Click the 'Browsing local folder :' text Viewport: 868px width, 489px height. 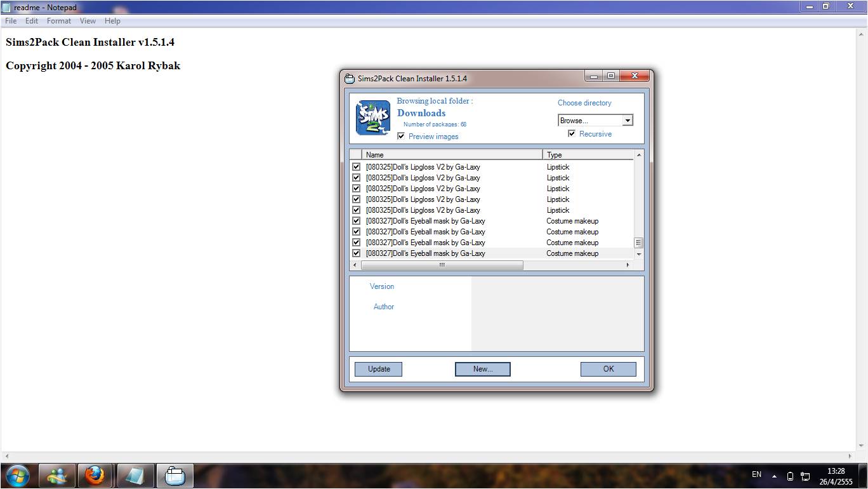click(435, 101)
